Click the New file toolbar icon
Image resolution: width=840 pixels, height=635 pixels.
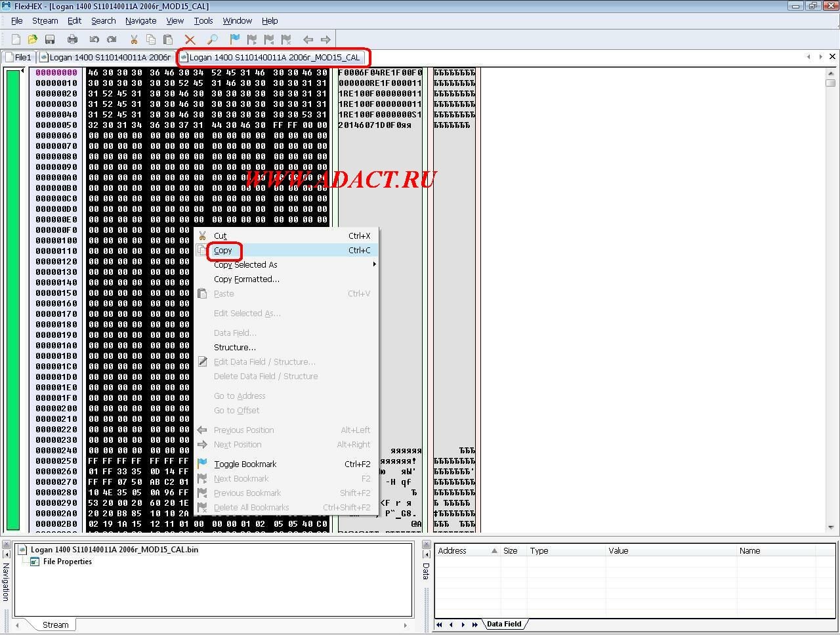tap(16, 39)
